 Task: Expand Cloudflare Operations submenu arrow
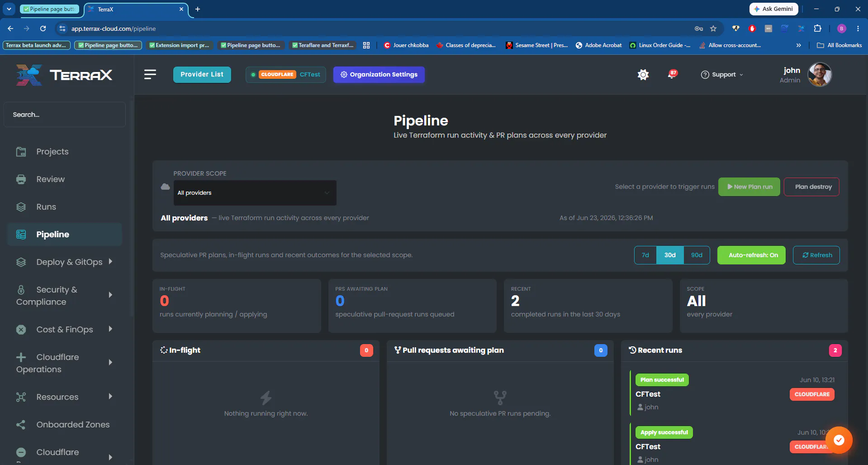pos(110,363)
